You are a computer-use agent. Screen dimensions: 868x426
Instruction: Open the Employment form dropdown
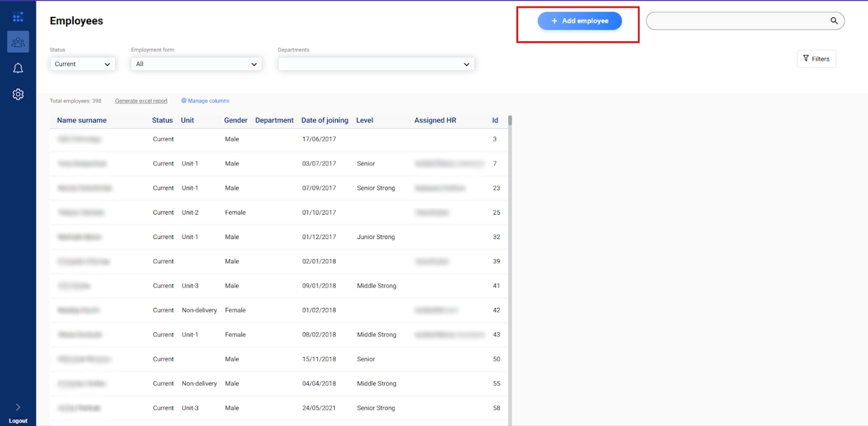pyautogui.click(x=196, y=64)
